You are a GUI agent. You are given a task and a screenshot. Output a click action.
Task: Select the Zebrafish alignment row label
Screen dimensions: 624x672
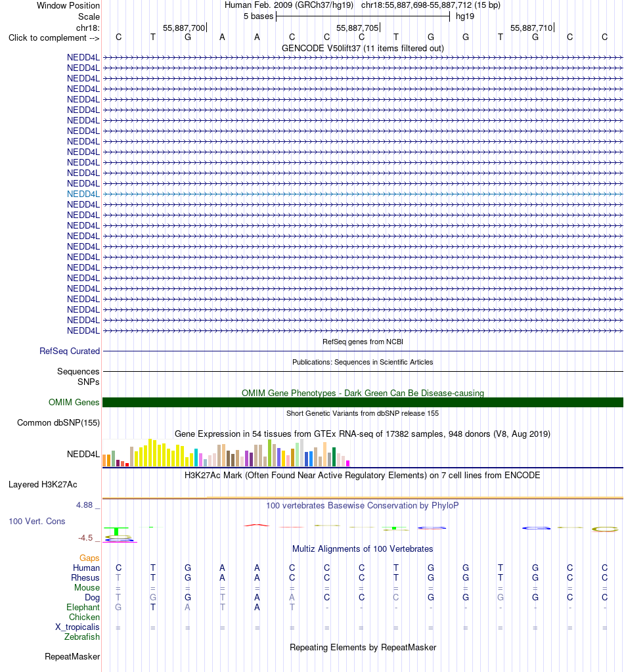[x=82, y=637]
